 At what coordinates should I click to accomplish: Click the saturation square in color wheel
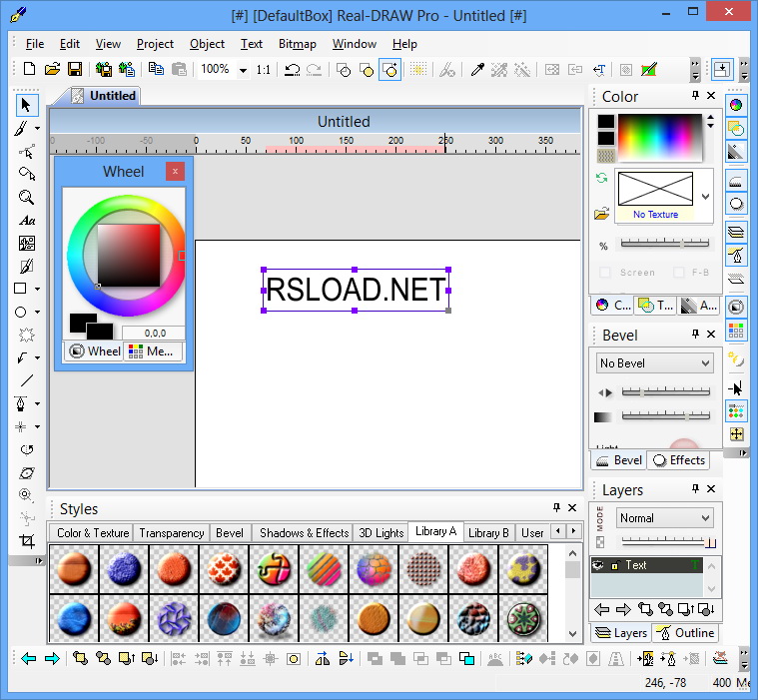(x=129, y=256)
